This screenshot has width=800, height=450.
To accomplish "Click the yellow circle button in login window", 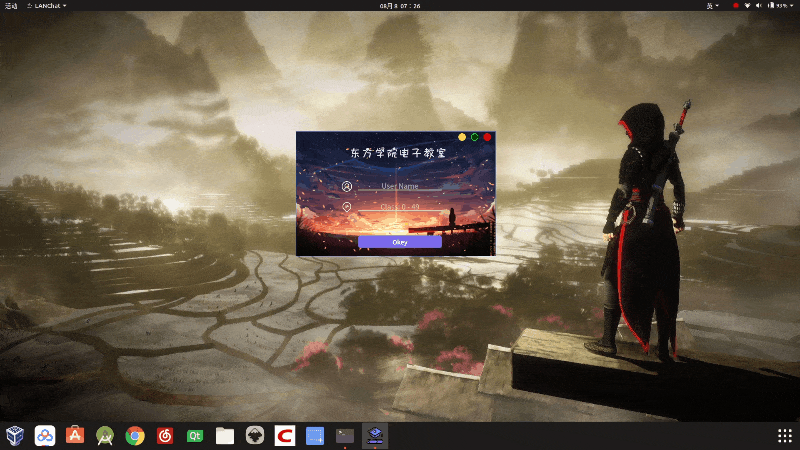I will pyautogui.click(x=462, y=137).
